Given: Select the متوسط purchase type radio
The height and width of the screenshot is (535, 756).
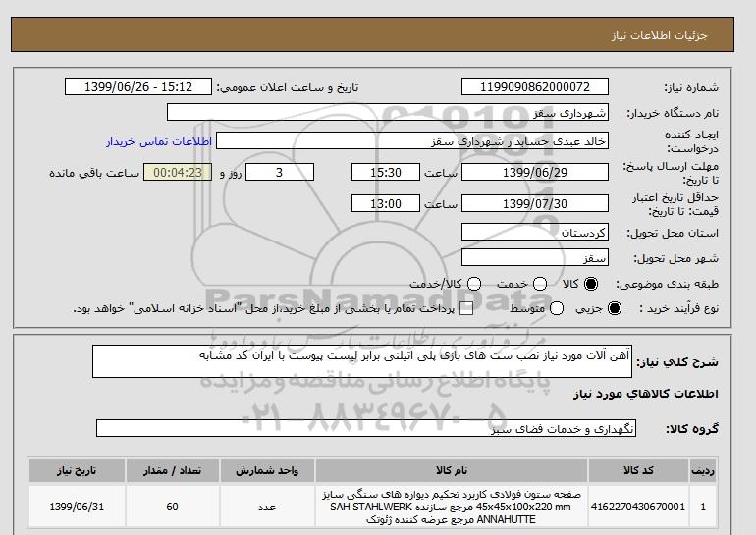Looking at the screenshot, I should point(557,308).
